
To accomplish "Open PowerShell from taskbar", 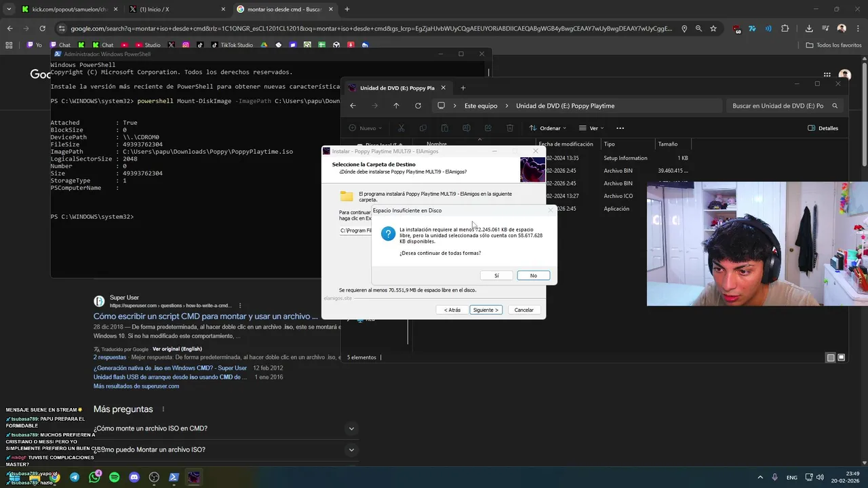I will click(x=174, y=477).
